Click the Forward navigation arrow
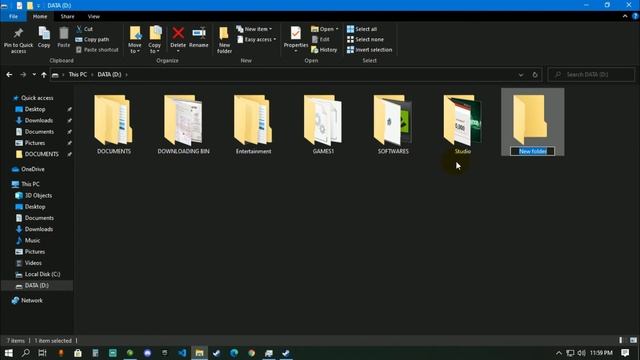This screenshot has height=360, width=640. point(23,75)
